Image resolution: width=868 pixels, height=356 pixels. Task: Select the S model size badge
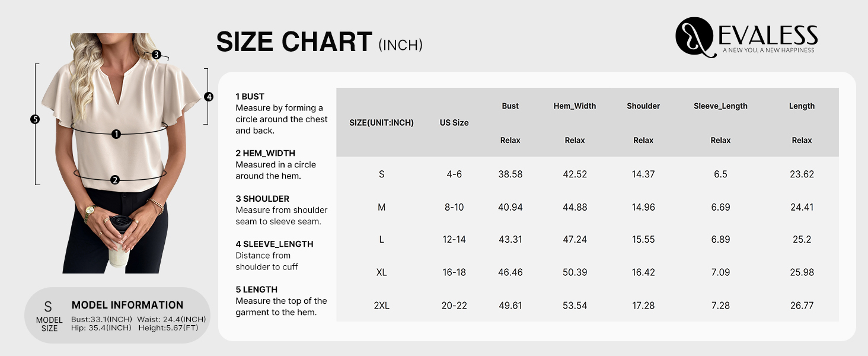(49, 316)
